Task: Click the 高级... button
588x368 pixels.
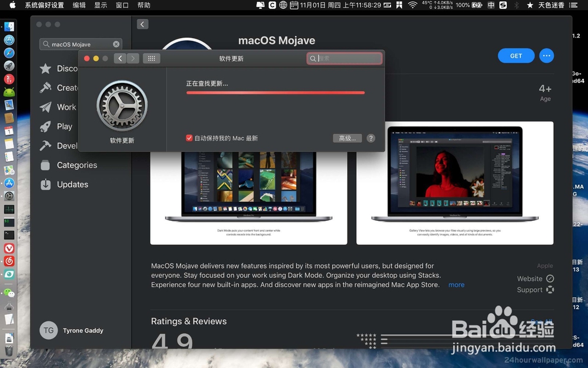Action: pos(348,138)
